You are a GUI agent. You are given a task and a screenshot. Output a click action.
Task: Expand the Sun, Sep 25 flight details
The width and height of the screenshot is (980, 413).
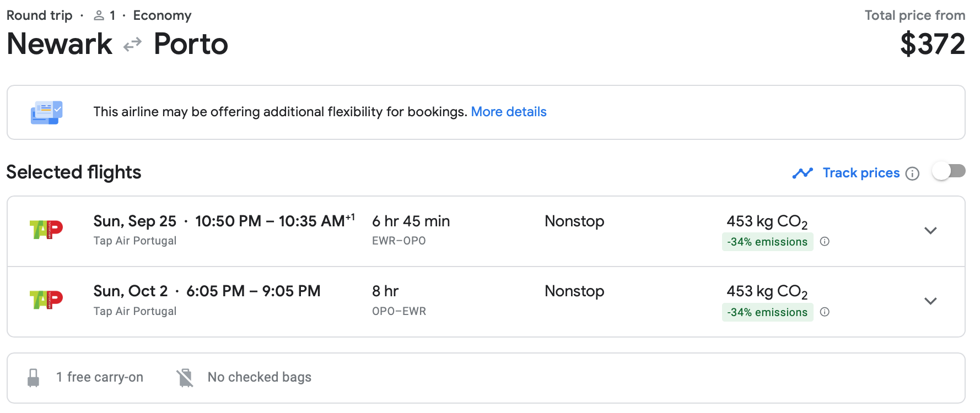(930, 231)
